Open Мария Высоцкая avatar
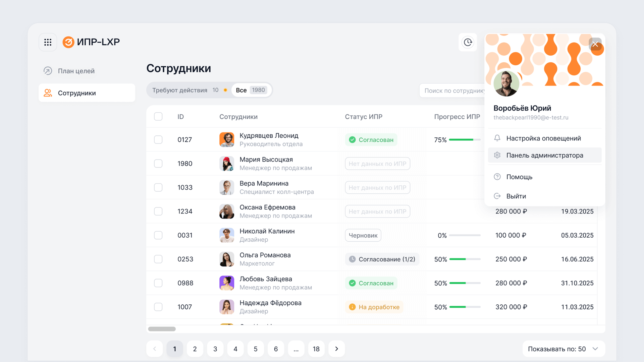This screenshot has width=644, height=362. click(227, 164)
